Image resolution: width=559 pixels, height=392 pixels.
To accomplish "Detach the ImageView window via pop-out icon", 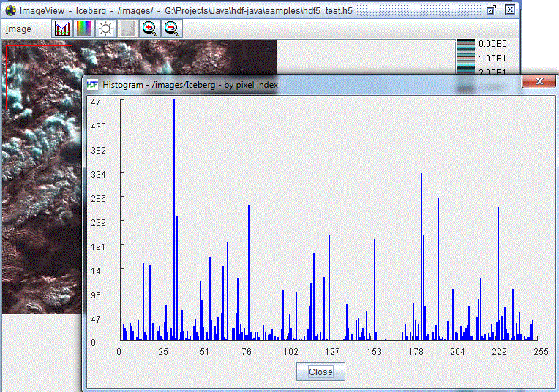I will tap(491, 10).
